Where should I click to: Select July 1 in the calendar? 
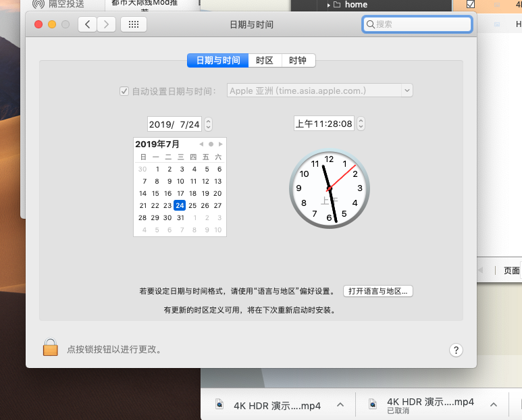tap(157, 169)
